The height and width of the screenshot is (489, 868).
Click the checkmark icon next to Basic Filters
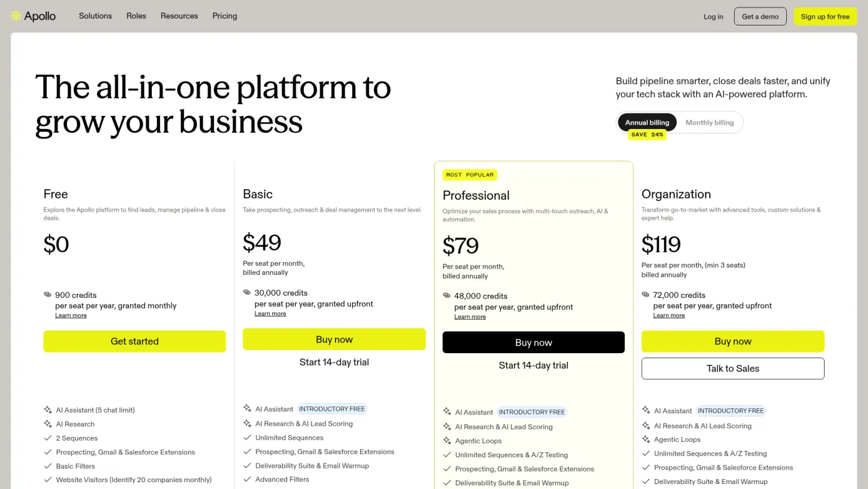click(48, 466)
